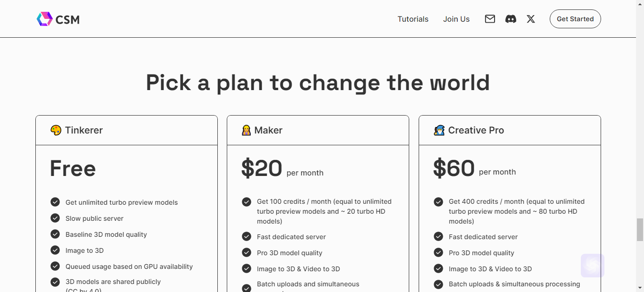Image resolution: width=644 pixels, height=292 pixels.
Task: Click the CSM hexagon logo
Action: click(44, 19)
